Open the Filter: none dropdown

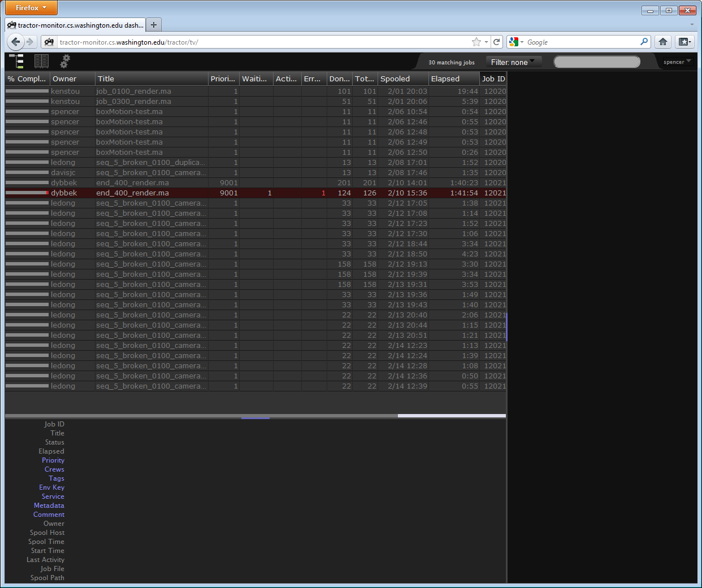click(x=513, y=62)
